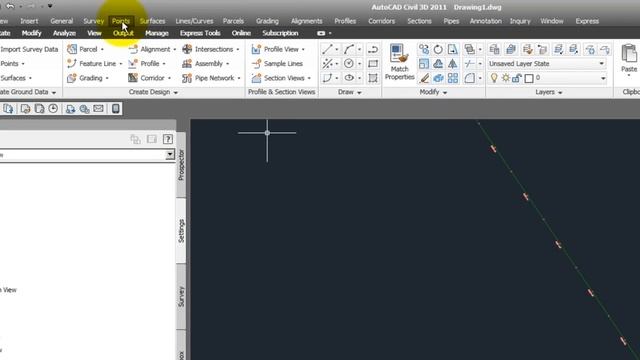Screen dimensions: 640x360
Task: Click the Paste button
Action: click(x=629, y=58)
